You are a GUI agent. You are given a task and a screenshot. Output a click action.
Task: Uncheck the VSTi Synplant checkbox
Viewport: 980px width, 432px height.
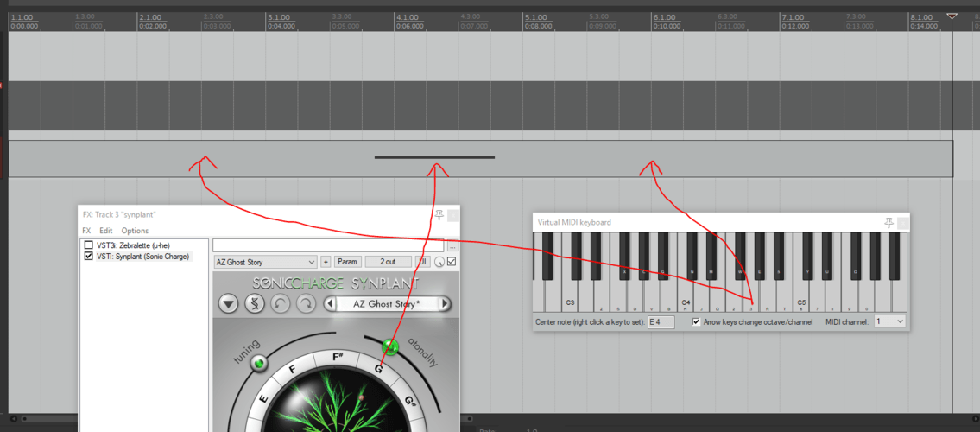click(89, 257)
